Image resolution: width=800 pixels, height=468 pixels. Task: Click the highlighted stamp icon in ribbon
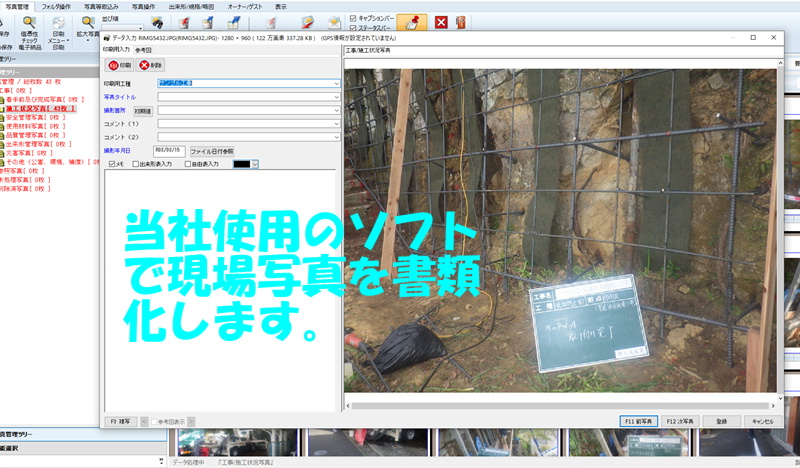click(x=414, y=21)
